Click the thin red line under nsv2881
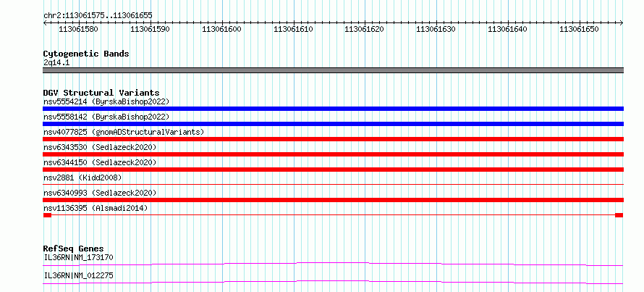The image size is (644, 292). pos(333,185)
